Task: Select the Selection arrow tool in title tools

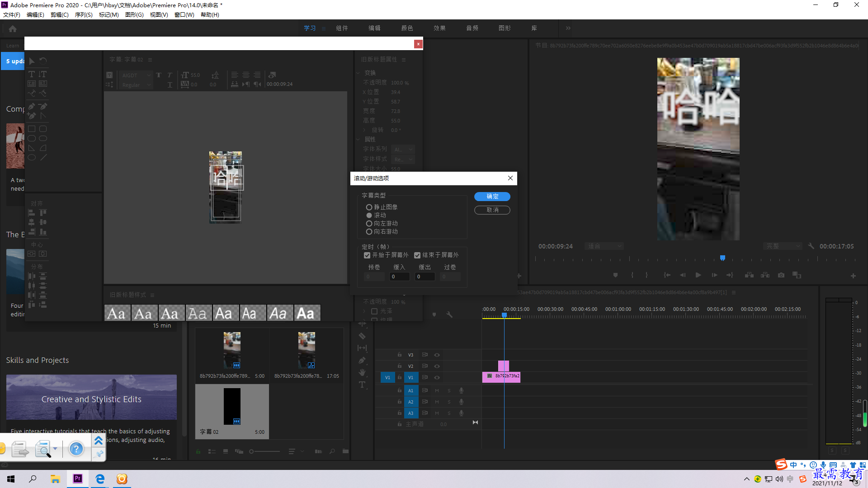Action: coord(32,61)
